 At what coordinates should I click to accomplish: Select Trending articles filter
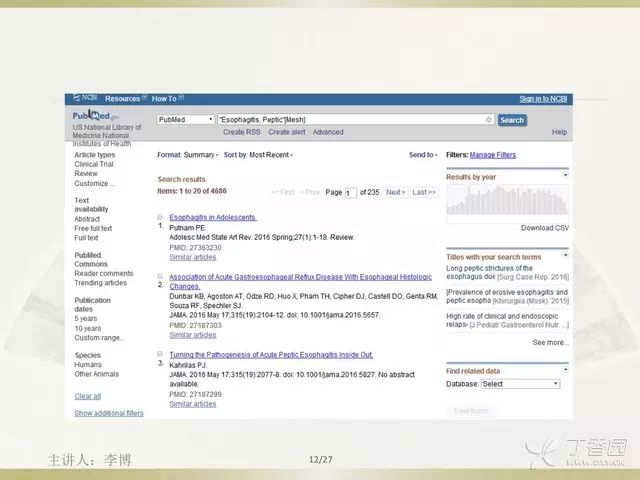tap(100, 283)
